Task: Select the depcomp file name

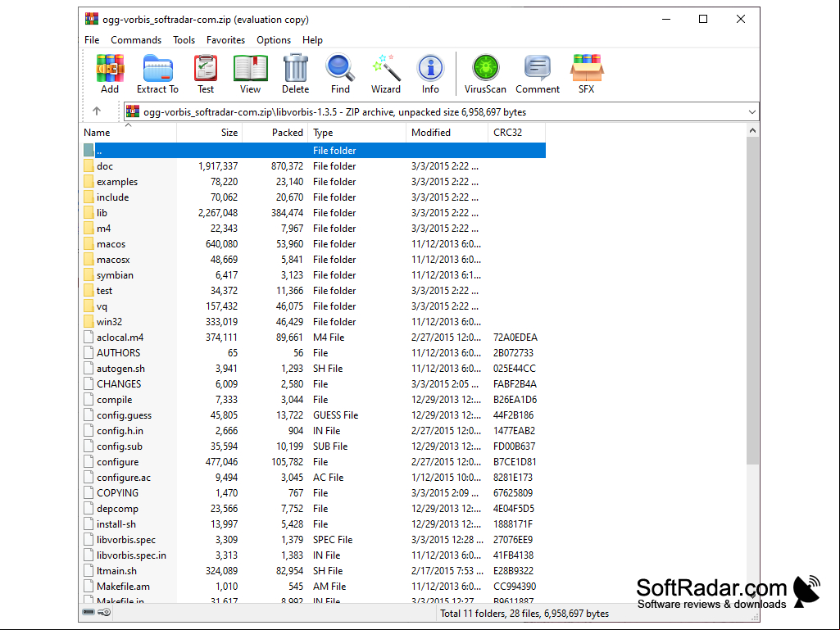Action: (x=117, y=509)
